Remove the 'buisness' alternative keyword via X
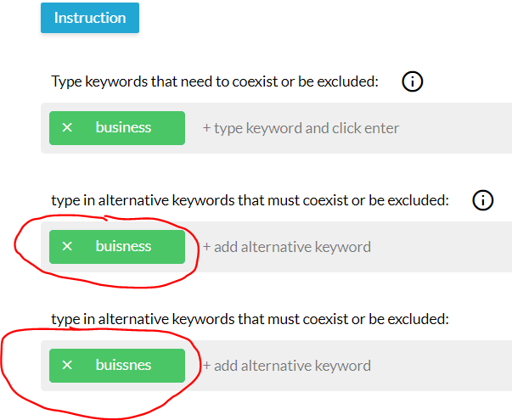This screenshot has width=512, height=420. pyautogui.click(x=67, y=246)
